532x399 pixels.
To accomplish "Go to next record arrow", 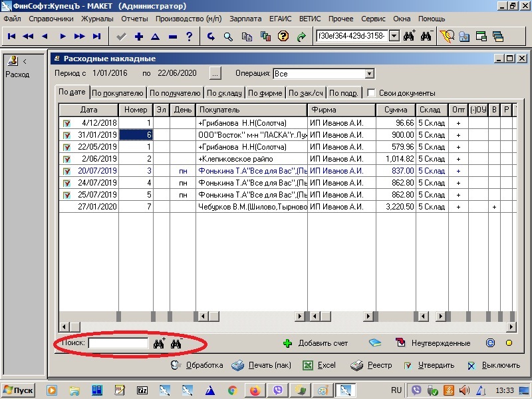I will coord(63,37).
